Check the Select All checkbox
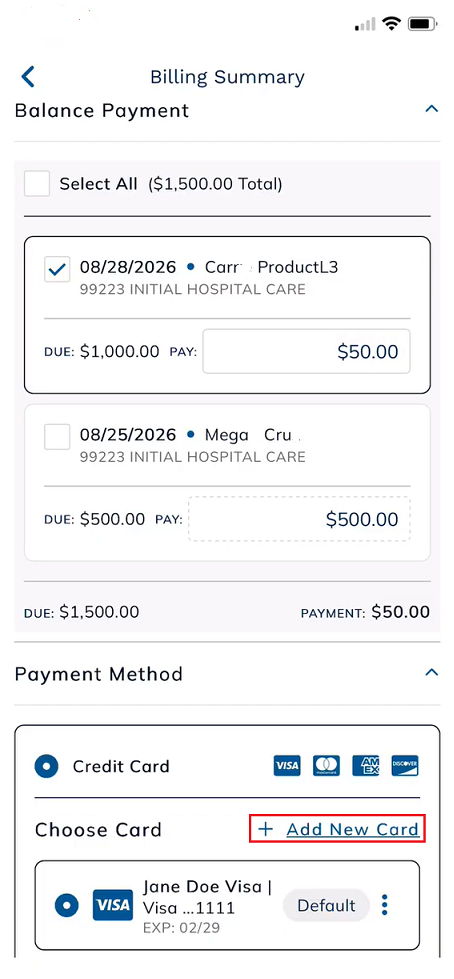The width and height of the screenshot is (454, 979). pos(37,184)
